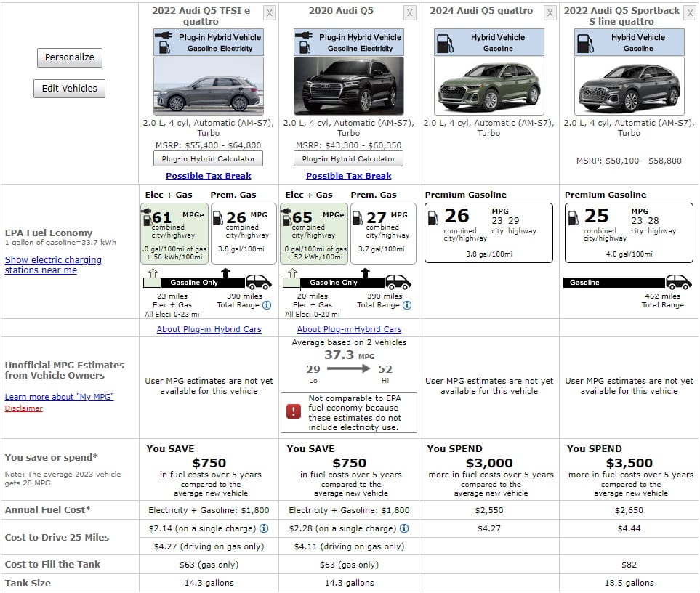The width and height of the screenshot is (700, 593).
Task: Open Total Range info icon for 2022 TFSI e
Action: (x=267, y=305)
